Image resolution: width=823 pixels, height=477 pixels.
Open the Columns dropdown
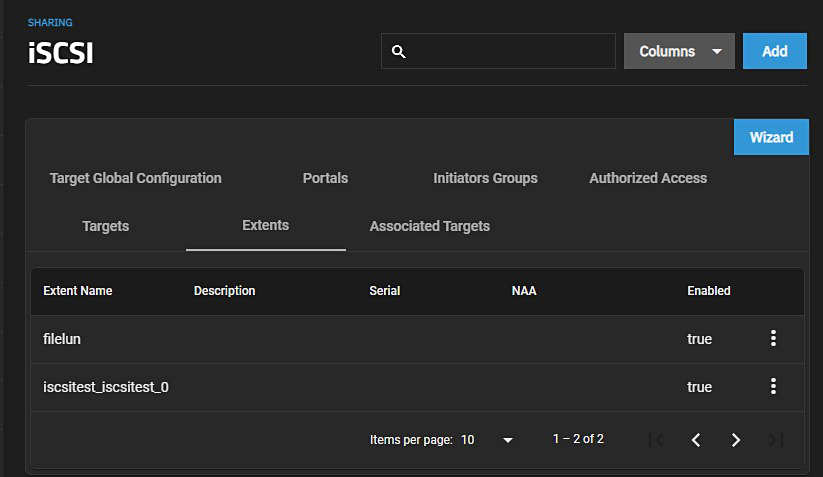(679, 51)
